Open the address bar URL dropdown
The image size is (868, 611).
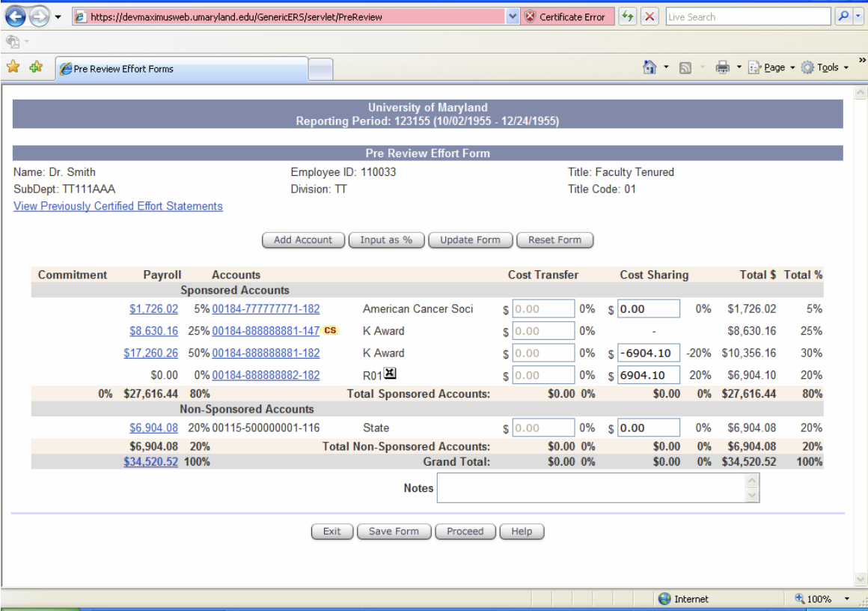pos(513,16)
